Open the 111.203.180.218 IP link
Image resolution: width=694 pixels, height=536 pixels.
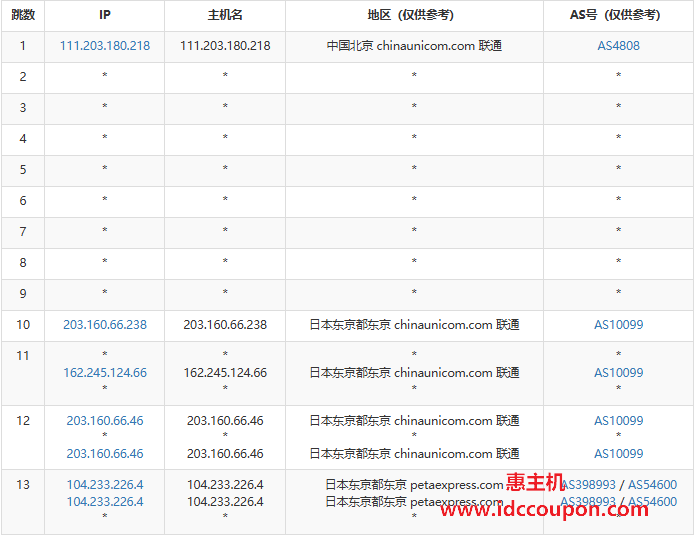[105, 46]
